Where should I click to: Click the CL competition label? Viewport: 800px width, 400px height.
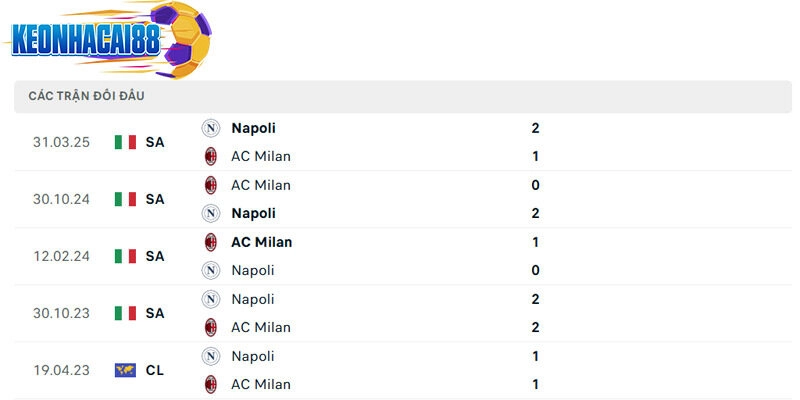click(x=155, y=370)
